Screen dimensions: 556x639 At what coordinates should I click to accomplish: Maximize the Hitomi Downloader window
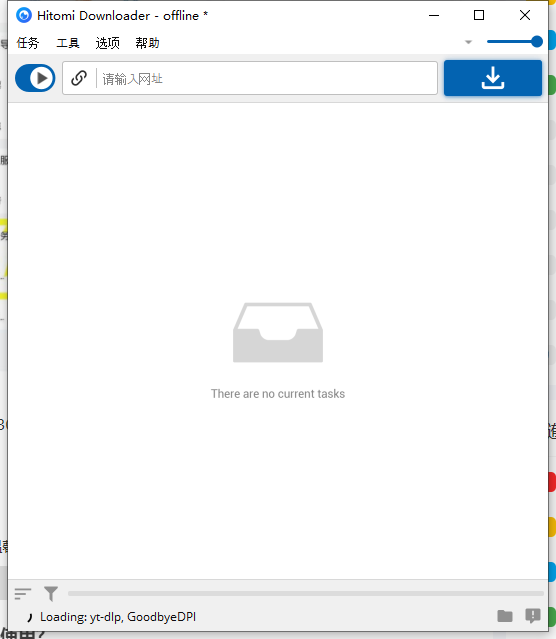pyautogui.click(x=479, y=15)
